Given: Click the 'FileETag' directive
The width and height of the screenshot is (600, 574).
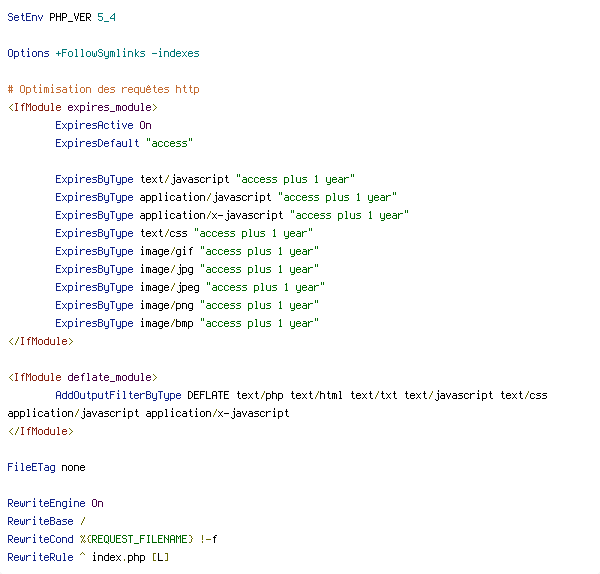Looking at the screenshot, I should 31,467.
